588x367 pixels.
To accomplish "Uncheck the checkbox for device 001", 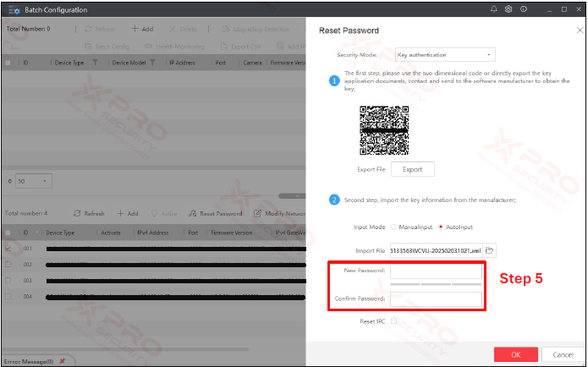I will pyautogui.click(x=8, y=248).
